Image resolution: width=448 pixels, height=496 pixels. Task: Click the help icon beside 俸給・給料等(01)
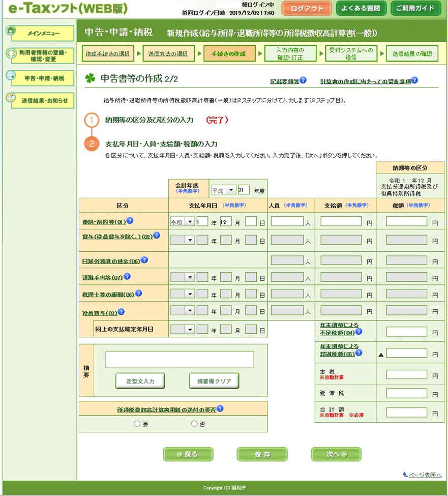click(130, 221)
